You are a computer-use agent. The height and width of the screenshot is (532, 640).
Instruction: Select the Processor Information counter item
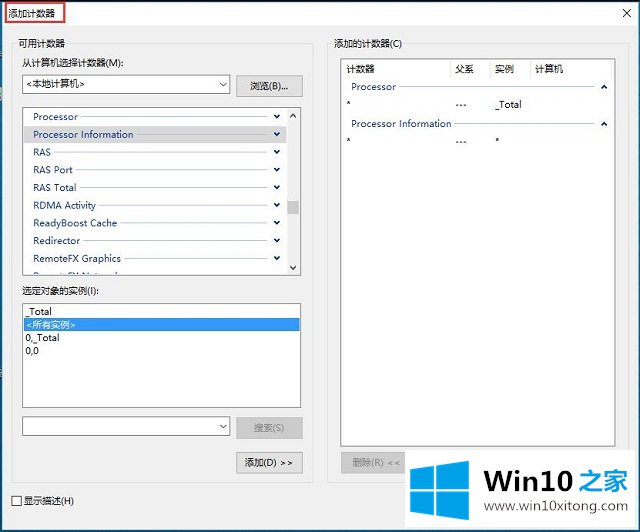pyautogui.click(x=83, y=135)
